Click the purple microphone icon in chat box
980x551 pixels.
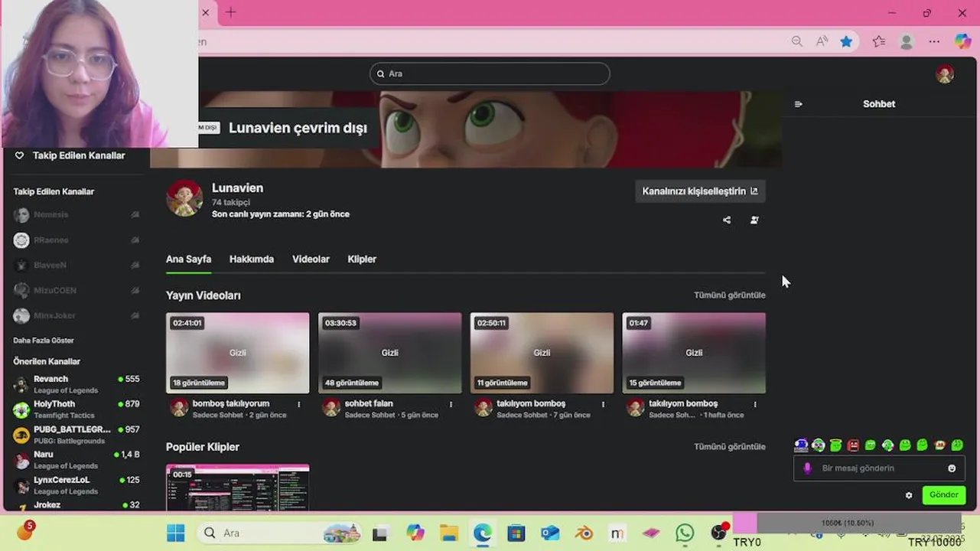click(x=806, y=468)
